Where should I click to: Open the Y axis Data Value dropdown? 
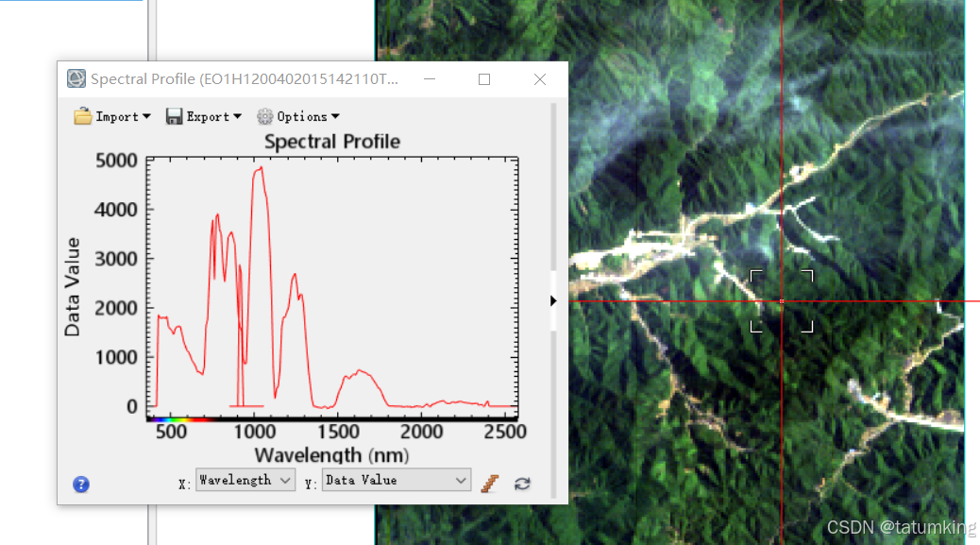(397, 480)
